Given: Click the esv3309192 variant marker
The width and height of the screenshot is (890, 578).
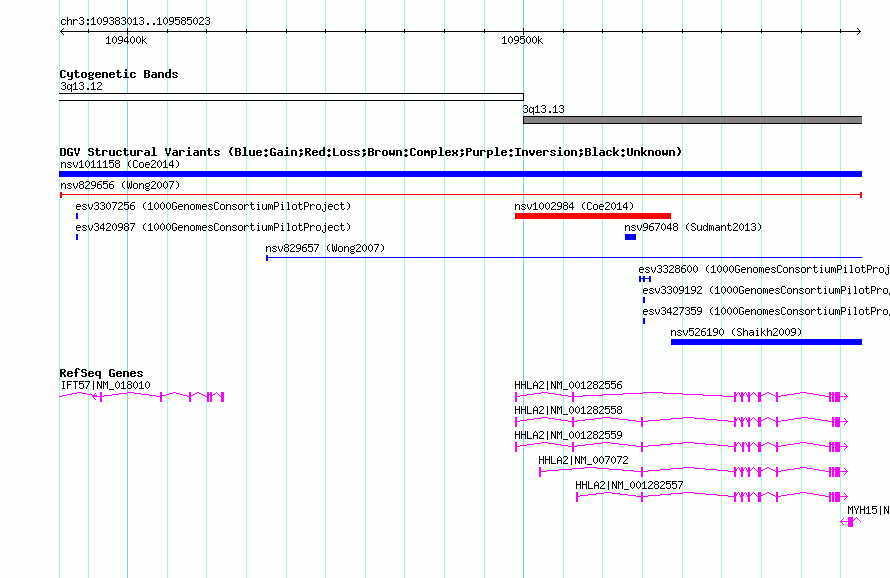Looking at the screenshot, I should [644, 300].
